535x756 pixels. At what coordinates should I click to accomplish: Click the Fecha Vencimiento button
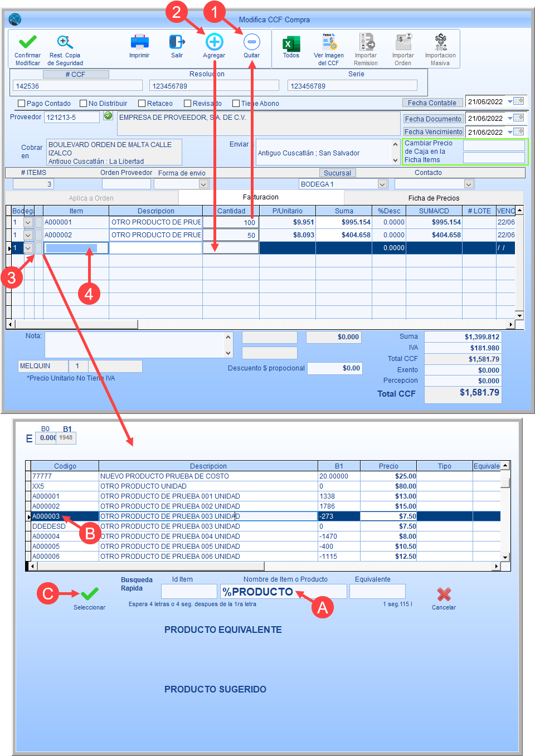click(433, 132)
